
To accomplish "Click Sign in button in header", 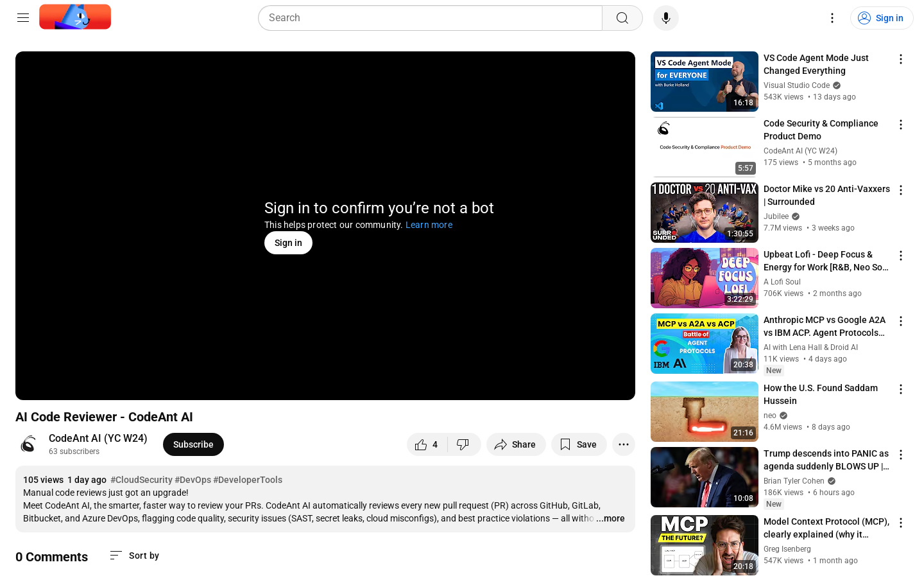I will click(882, 18).
